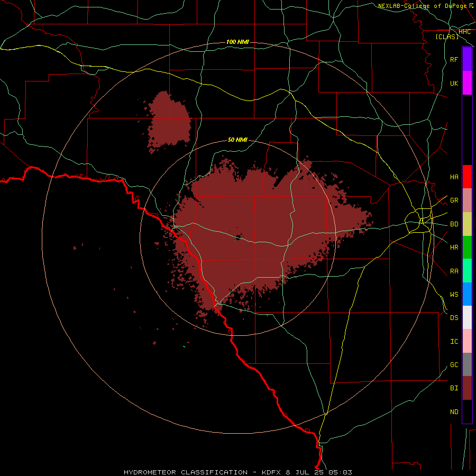Screen dimensions: 476x476
Task: Select the pink-brown GR legend swatch
Action: 467,200
